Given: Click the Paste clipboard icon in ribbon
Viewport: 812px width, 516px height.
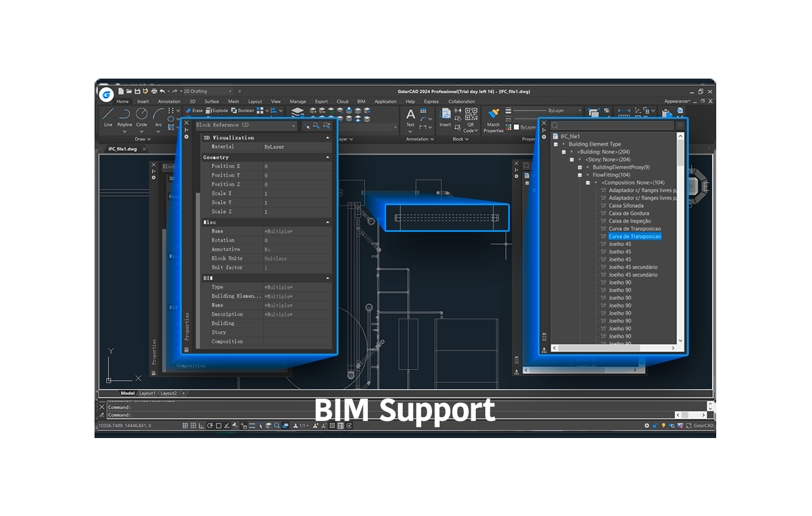Looking at the screenshot, I should (667, 113).
